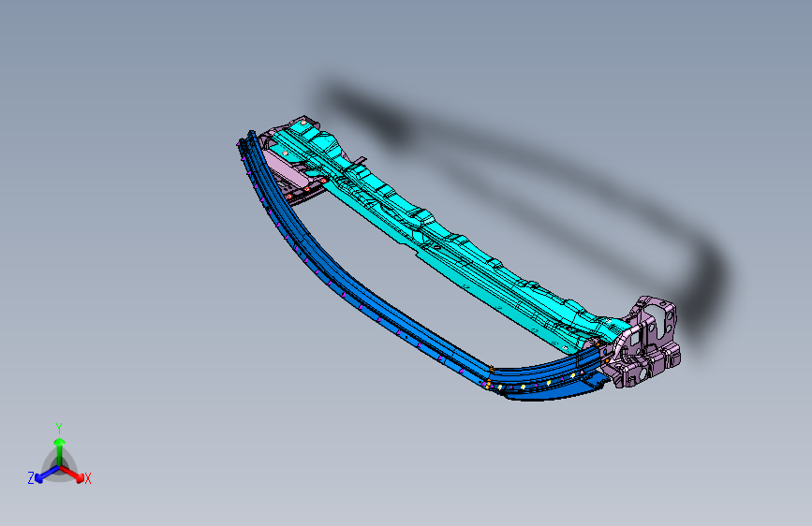Click the red X axis of orientation triad
This screenshot has height=526, width=812.
74,474
